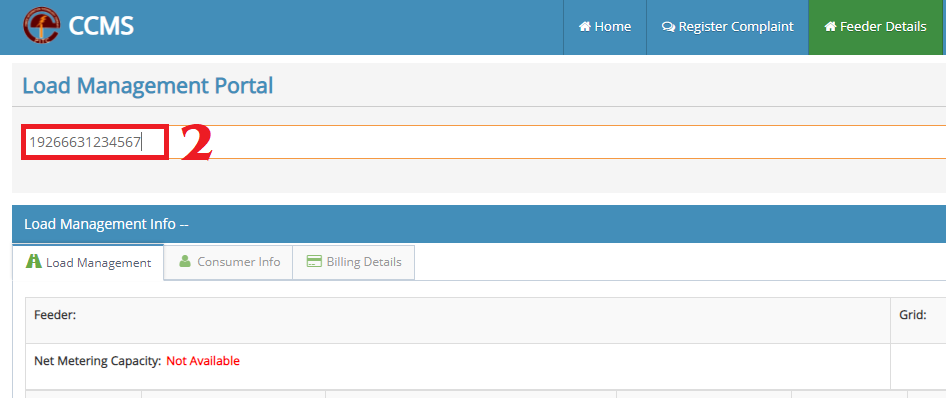This screenshot has width=946, height=398.
Task: Click the Feeder label cell
Action: 458,320
